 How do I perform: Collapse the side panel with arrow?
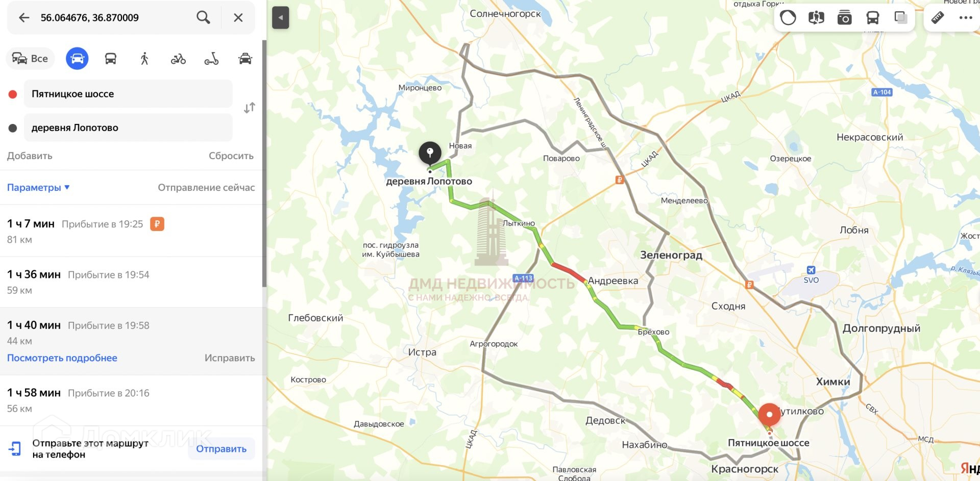coord(281,18)
